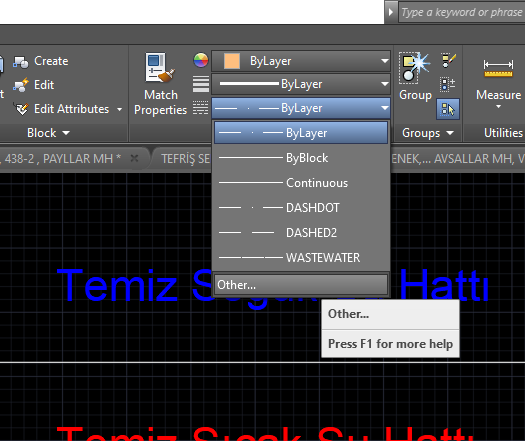Click the object color wheel icon
This screenshot has height=441, width=525.
[x=201, y=61]
